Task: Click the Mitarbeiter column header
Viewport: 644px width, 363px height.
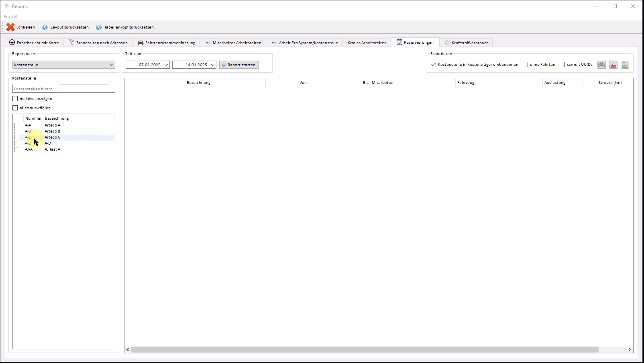Action: pyautogui.click(x=412, y=83)
